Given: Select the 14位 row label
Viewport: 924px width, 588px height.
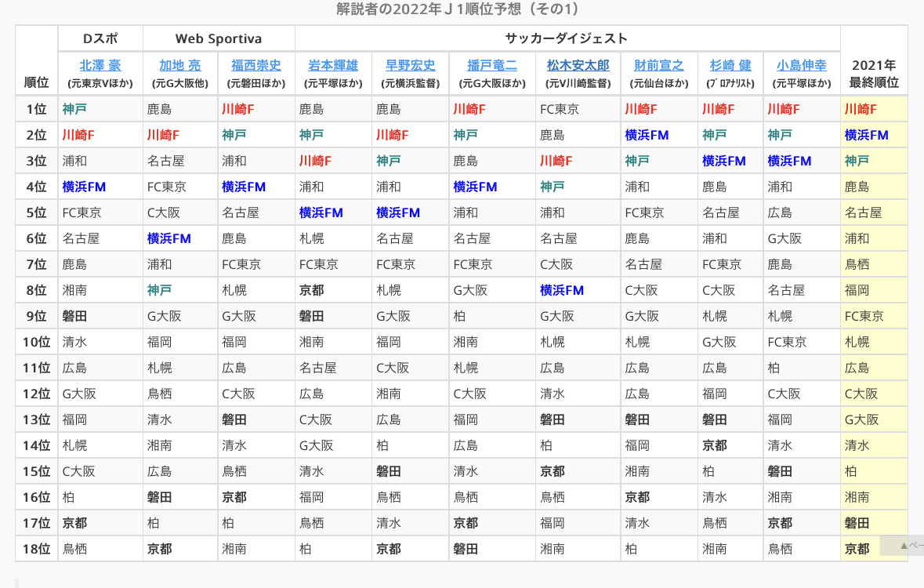Looking at the screenshot, I should click(36, 446).
